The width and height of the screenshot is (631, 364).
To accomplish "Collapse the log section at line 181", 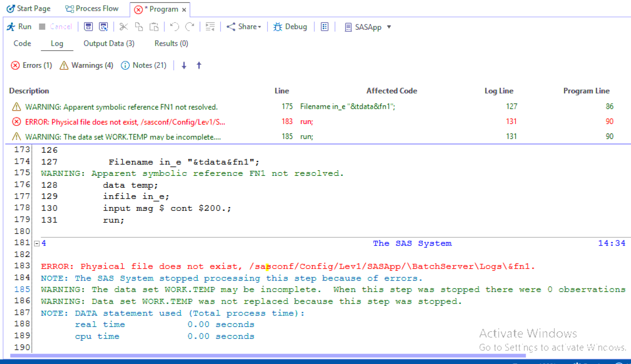I will point(36,244).
